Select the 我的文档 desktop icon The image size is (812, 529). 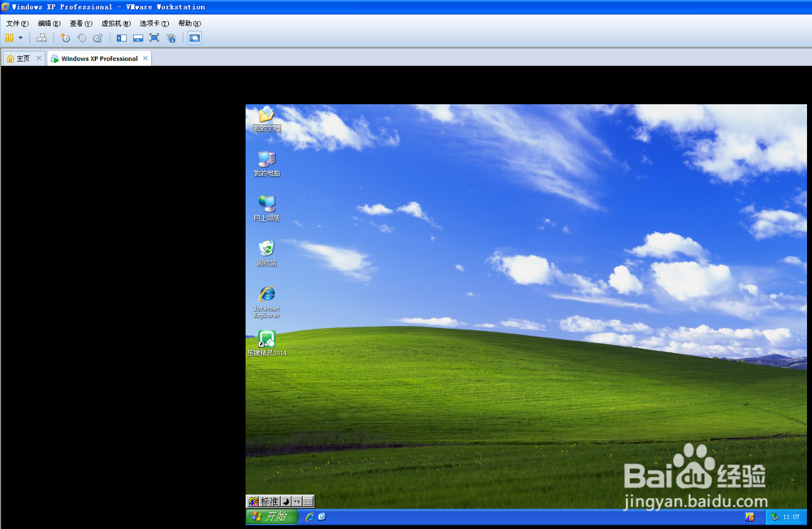point(266,119)
